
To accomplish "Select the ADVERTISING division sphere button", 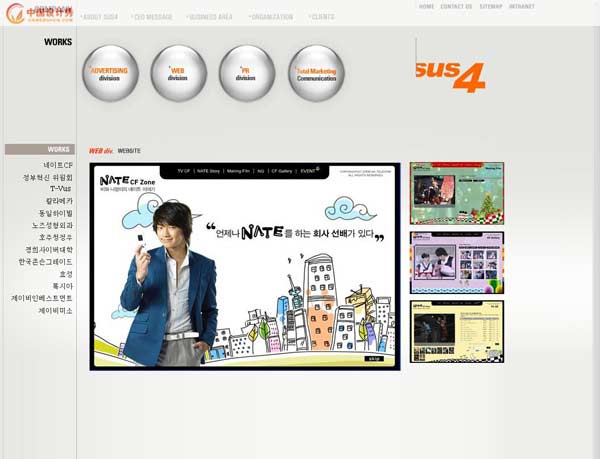I will 110,73.
